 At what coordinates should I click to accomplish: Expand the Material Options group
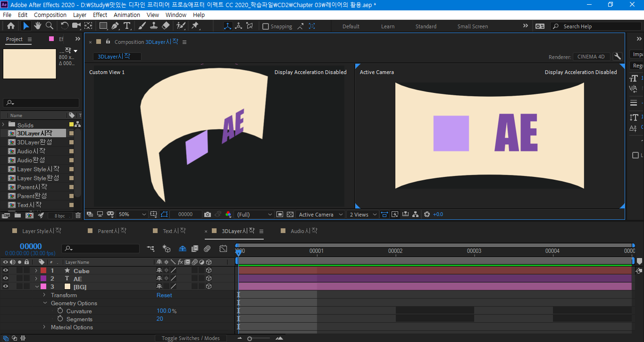click(44, 327)
